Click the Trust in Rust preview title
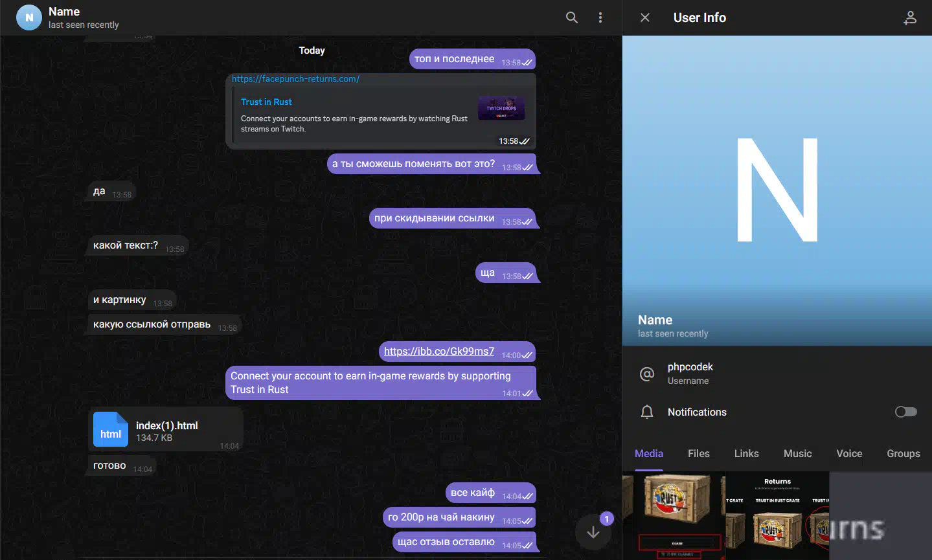Image resolution: width=932 pixels, height=560 pixels. (x=266, y=102)
